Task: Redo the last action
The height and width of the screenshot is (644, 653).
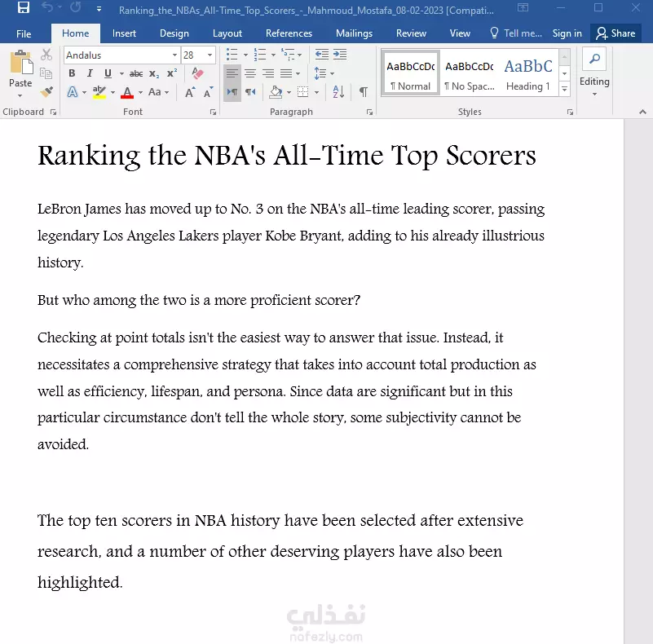Action: [x=75, y=7]
